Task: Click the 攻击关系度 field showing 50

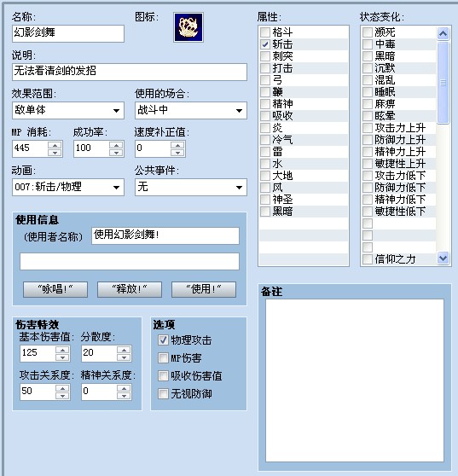Action: point(38,392)
